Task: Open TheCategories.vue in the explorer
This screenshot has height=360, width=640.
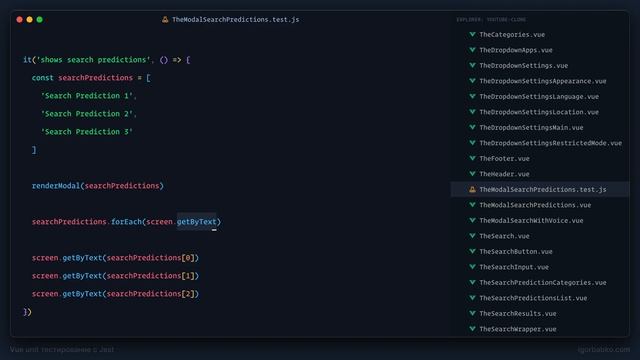Action: pos(512,35)
